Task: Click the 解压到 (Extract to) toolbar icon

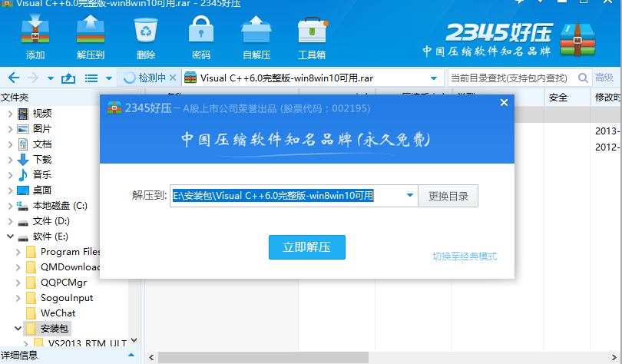Action: point(91,37)
